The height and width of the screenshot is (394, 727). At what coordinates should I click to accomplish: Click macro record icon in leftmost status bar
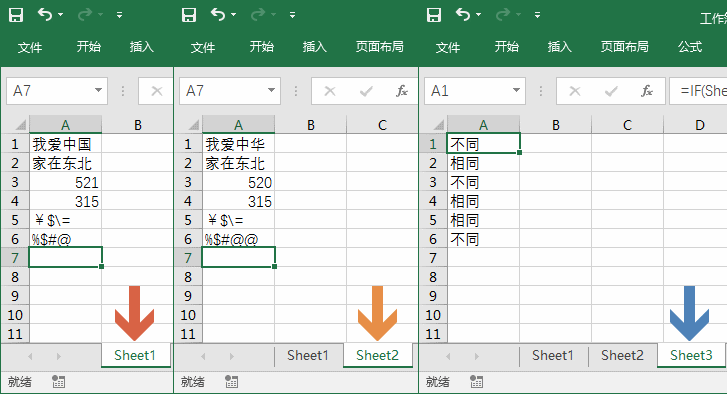tap(58, 381)
